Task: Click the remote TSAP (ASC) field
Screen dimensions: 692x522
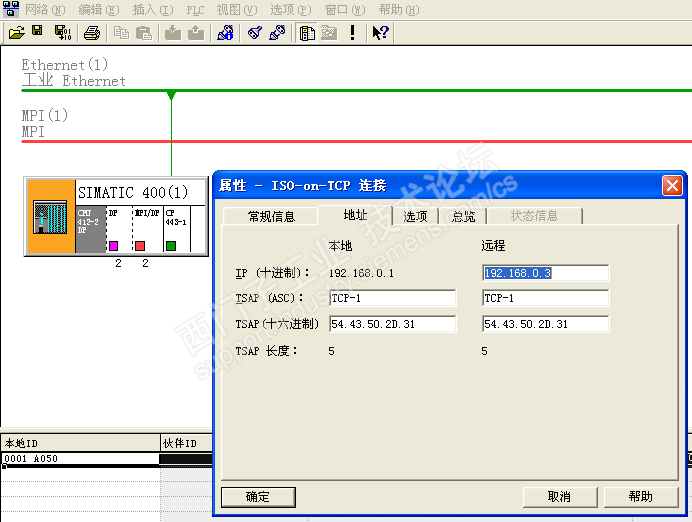Action: pyautogui.click(x=545, y=298)
